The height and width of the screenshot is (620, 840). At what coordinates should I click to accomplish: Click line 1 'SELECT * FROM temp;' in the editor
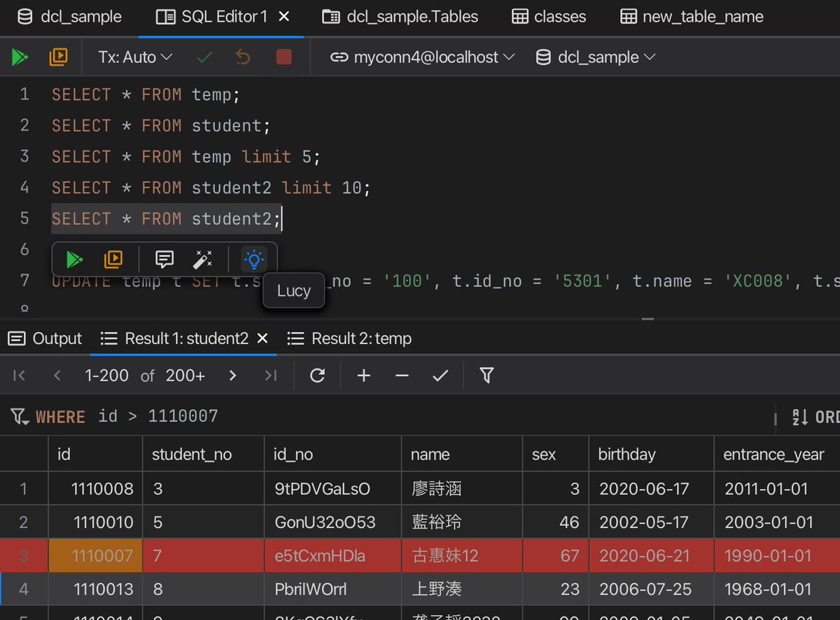coord(146,95)
